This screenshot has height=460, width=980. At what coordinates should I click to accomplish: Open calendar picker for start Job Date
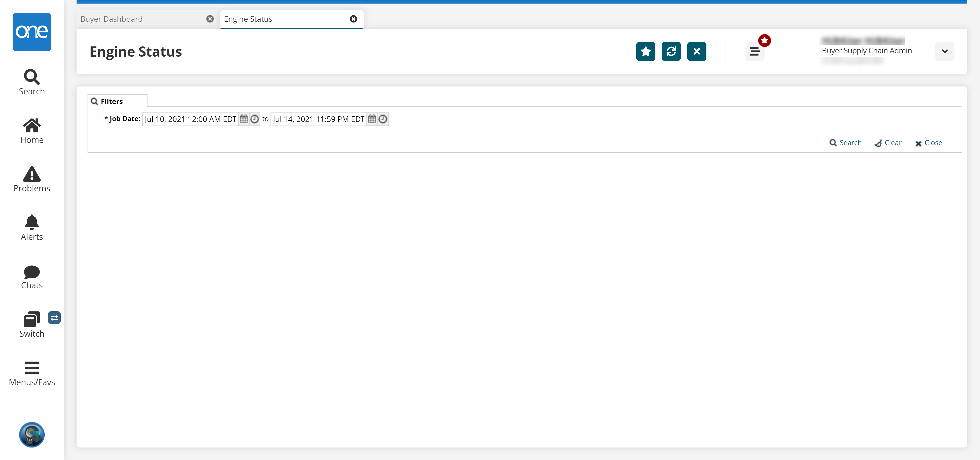click(x=244, y=119)
